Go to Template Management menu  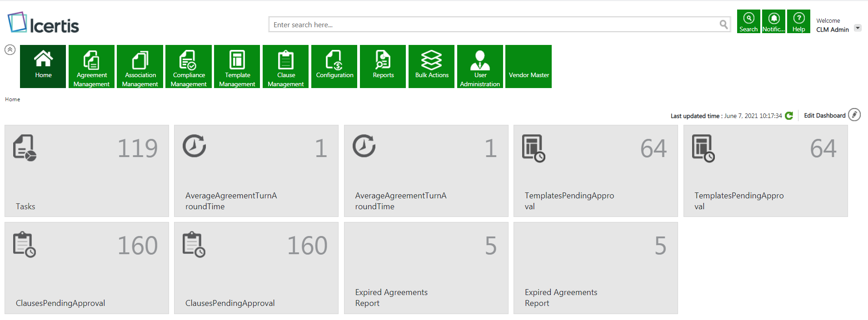(237, 66)
